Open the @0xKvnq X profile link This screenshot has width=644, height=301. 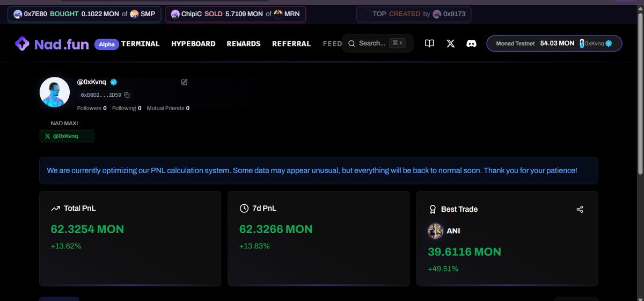(x=67, y=136)
